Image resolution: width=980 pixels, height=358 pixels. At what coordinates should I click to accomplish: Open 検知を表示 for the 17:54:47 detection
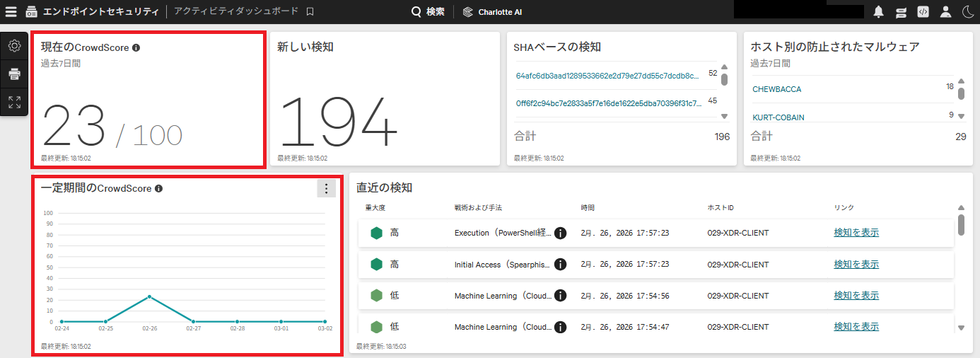(x=856, y=327)
